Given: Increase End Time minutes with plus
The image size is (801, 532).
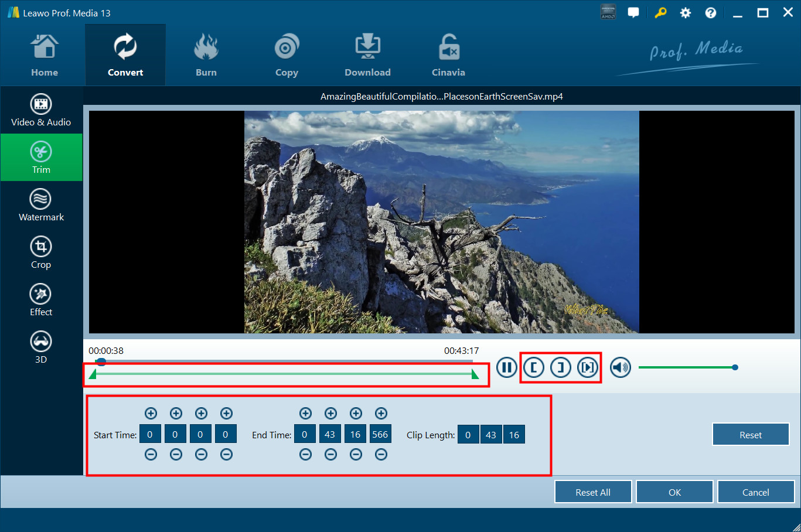Looking at the screenshot, I should (x=330, y=414).
